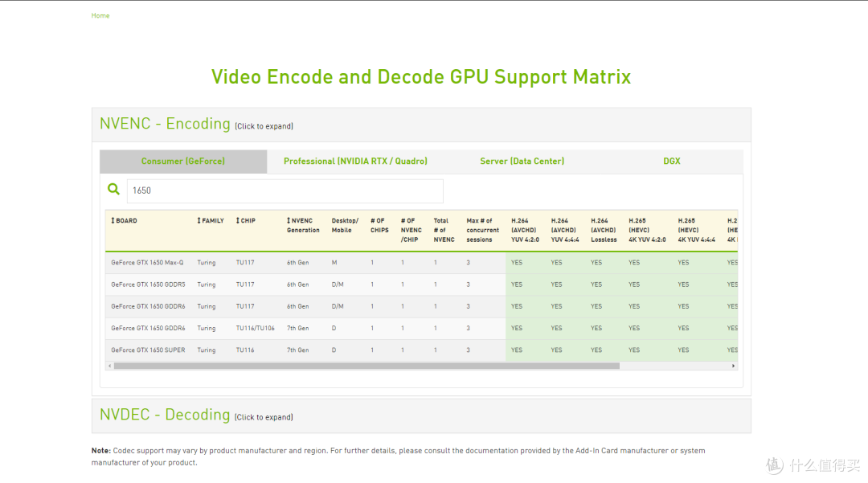The width and height of the screenshot is (868, 483).
Task: Click the left scroll arrow of the table
Action: (x=109, y=366)
